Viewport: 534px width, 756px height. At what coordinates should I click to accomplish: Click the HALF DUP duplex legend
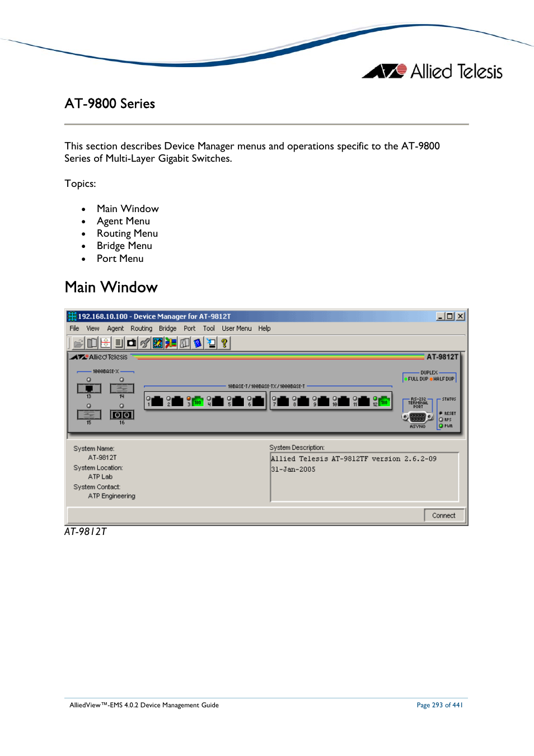442,379
